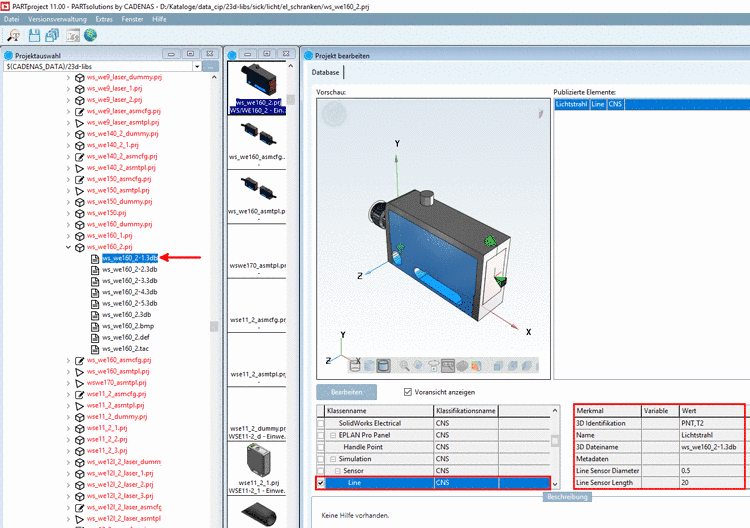Screen dimensions: 750x528
Task: Open the Datei menu
Action: [x=11, y=19]
